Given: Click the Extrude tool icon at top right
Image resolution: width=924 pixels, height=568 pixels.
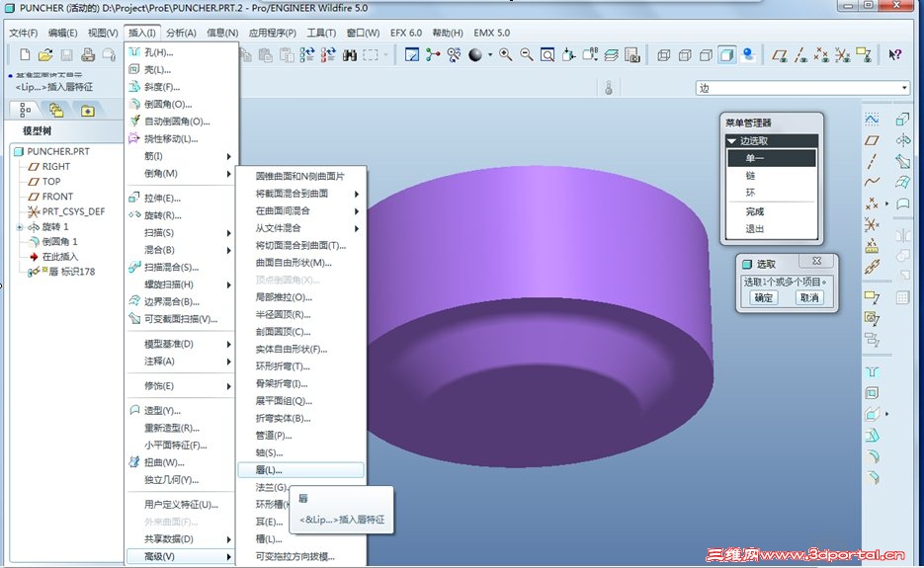Looking at the screenshot, I should pos(902,119).
